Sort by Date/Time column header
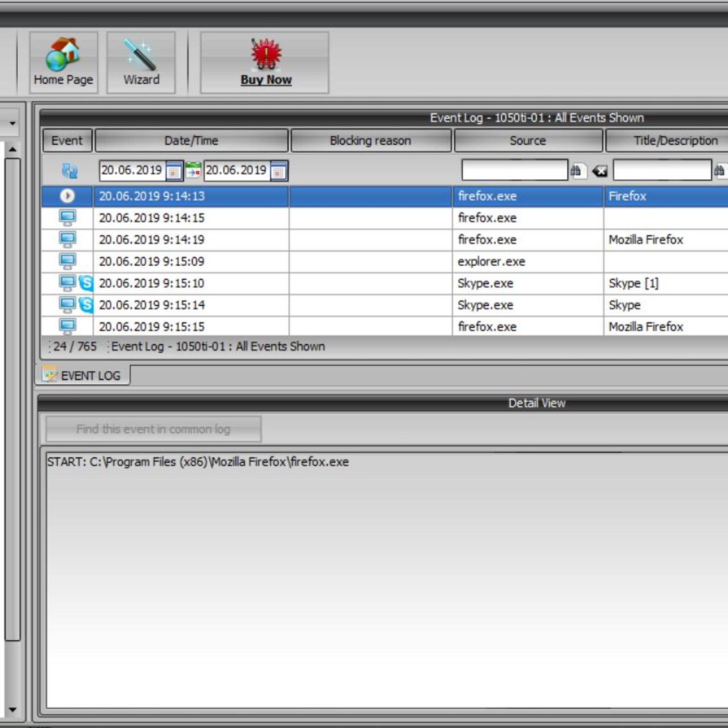Image resolution: width=728 pixels, height=728 pixels. (192, 141)
